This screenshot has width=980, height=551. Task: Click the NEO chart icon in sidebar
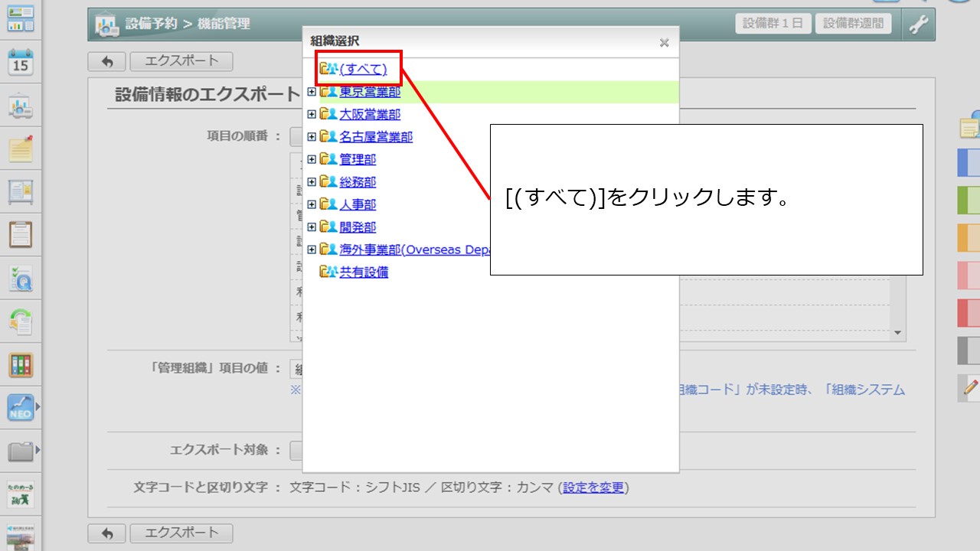pos(21,407)
